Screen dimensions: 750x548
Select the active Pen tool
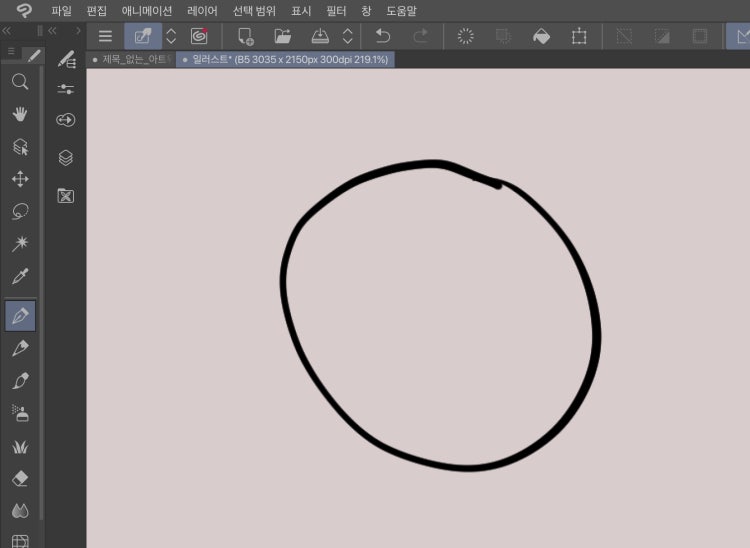(20, 316)
